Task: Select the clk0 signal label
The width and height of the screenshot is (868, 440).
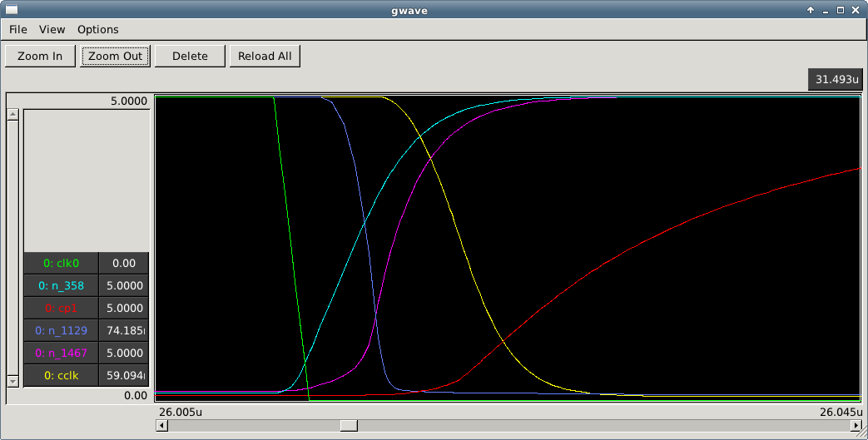Action: 61,264
